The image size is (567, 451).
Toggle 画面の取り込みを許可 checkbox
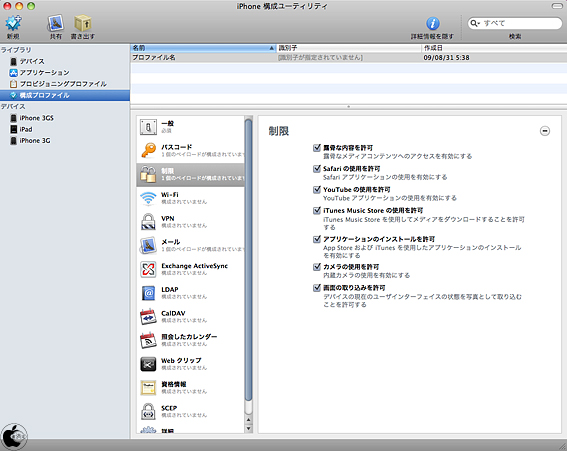tap(317, 288)
